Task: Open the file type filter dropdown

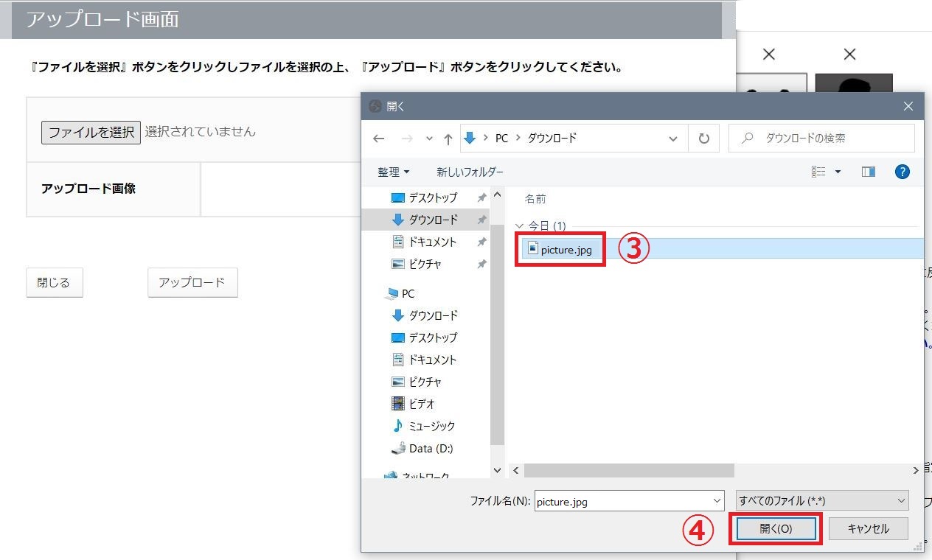Action: [822, 501]
